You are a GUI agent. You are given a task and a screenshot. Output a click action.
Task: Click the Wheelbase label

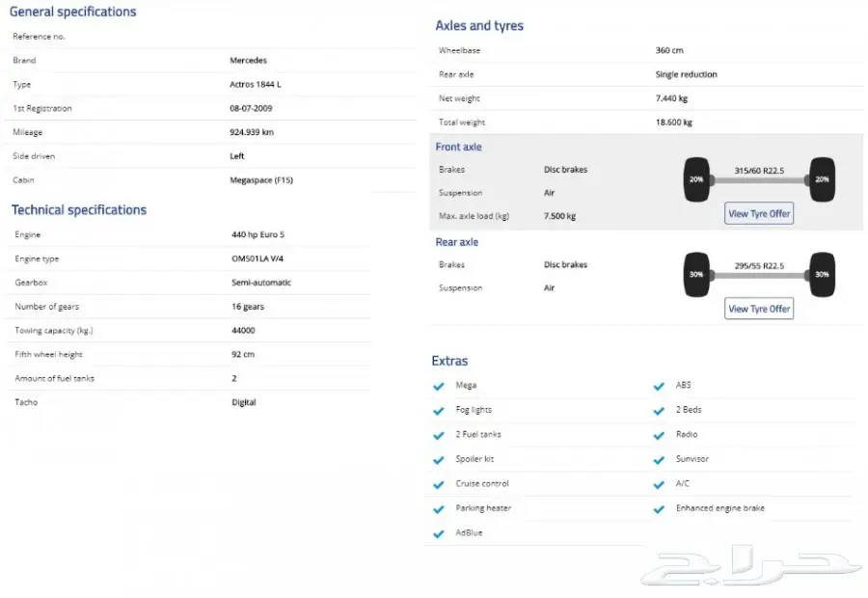point(459,50)
